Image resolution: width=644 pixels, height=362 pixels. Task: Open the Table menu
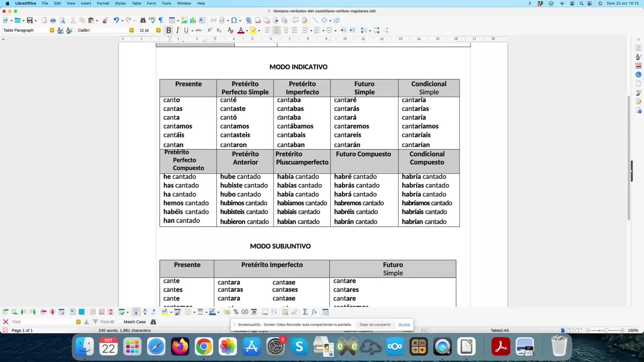(x=136, y=3)
